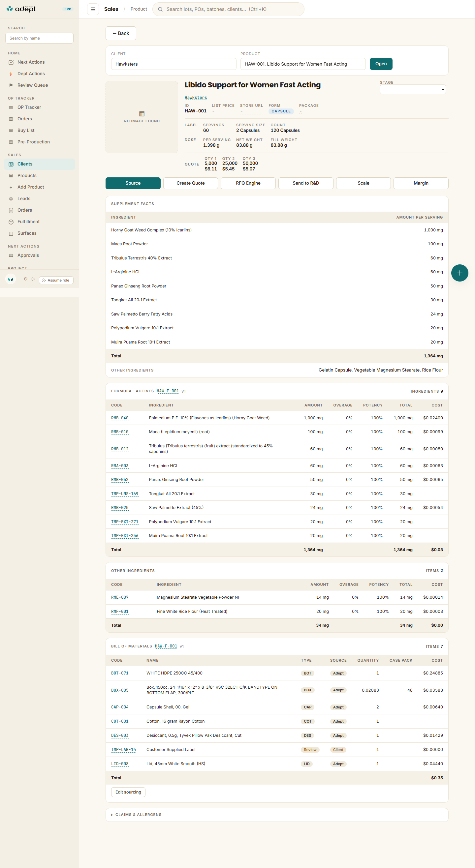Click the Pre-Production icon in sidebar
Screen dimensions: 475x868
[11, 142]
